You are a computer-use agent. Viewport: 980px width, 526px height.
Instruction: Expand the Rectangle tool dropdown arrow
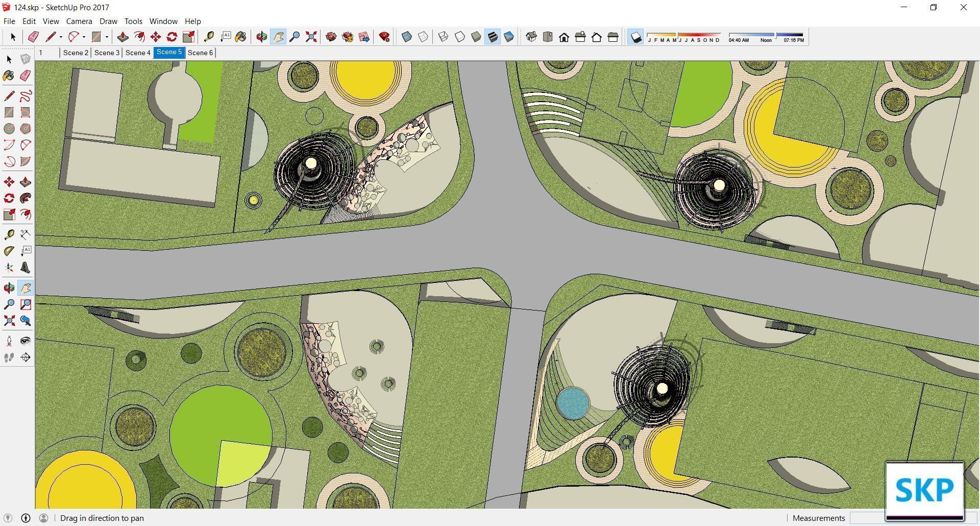107,37
